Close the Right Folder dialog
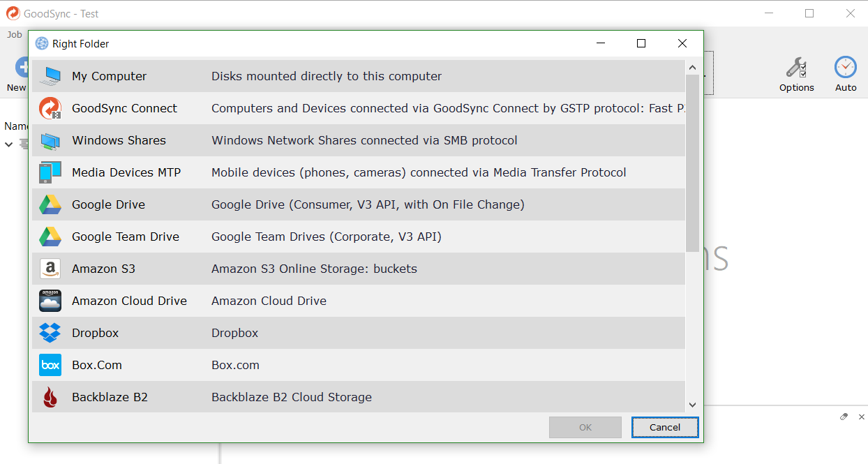 [682, 43]
